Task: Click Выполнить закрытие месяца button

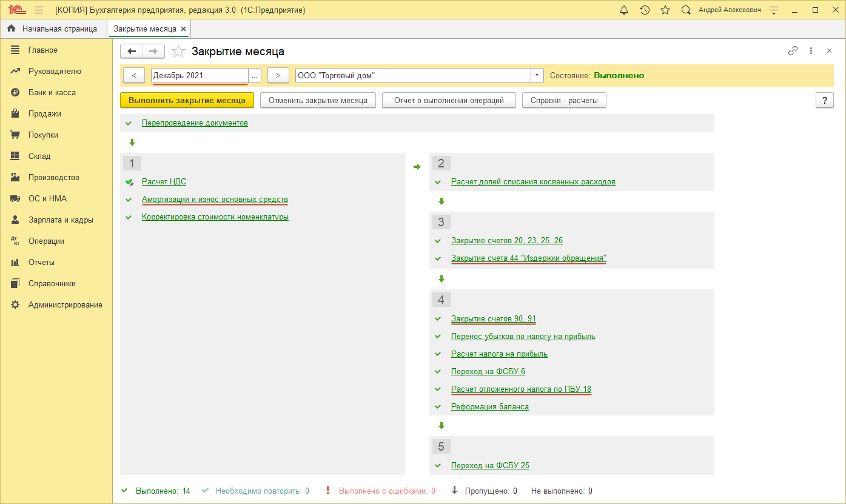Action: [187, 101]
